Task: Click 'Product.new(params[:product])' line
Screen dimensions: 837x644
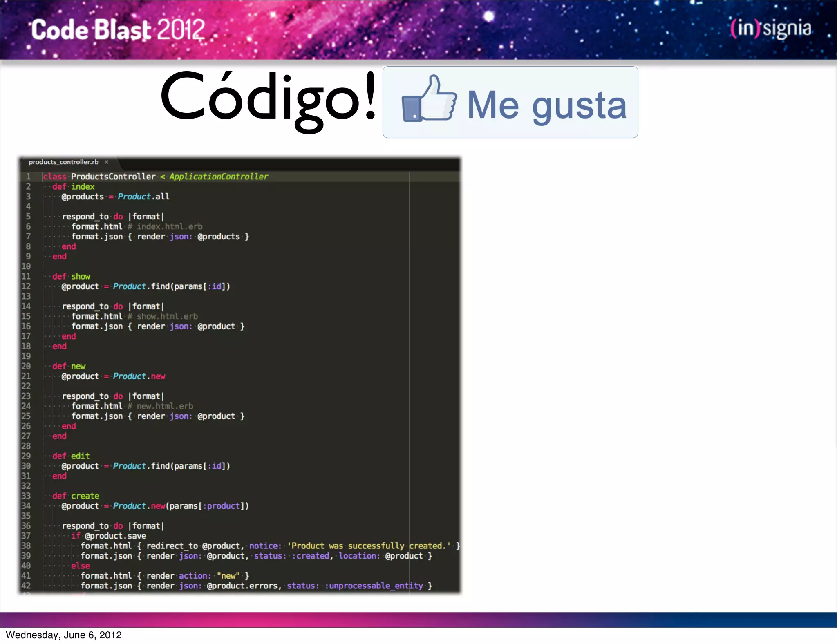Action: pos(155,506)
